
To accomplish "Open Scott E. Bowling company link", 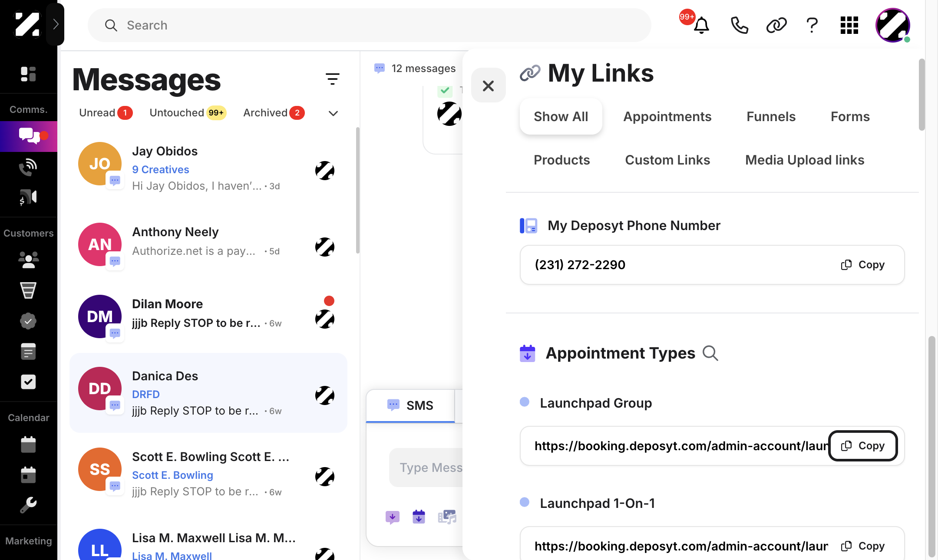I will (172, 475).
